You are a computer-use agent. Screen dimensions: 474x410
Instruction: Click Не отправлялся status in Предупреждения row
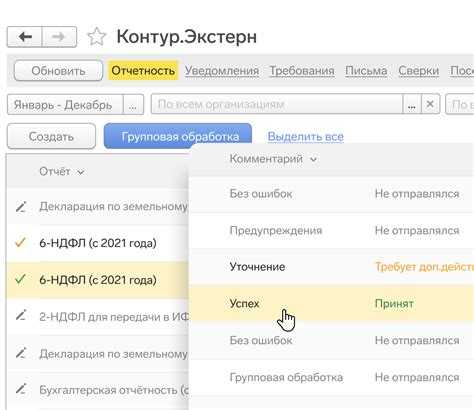[x=417, y=230]
